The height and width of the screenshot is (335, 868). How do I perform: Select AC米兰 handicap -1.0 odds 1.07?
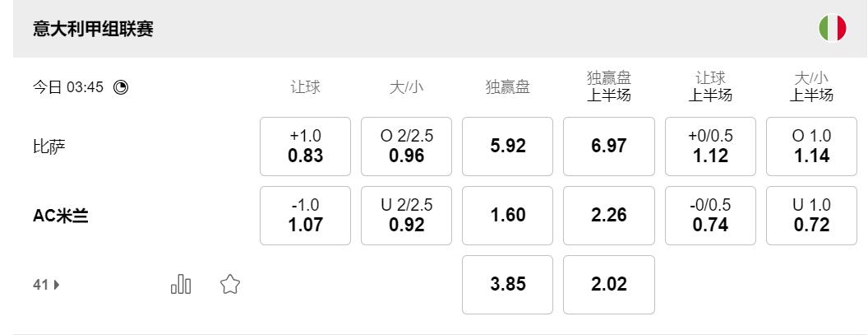point(305,216)
